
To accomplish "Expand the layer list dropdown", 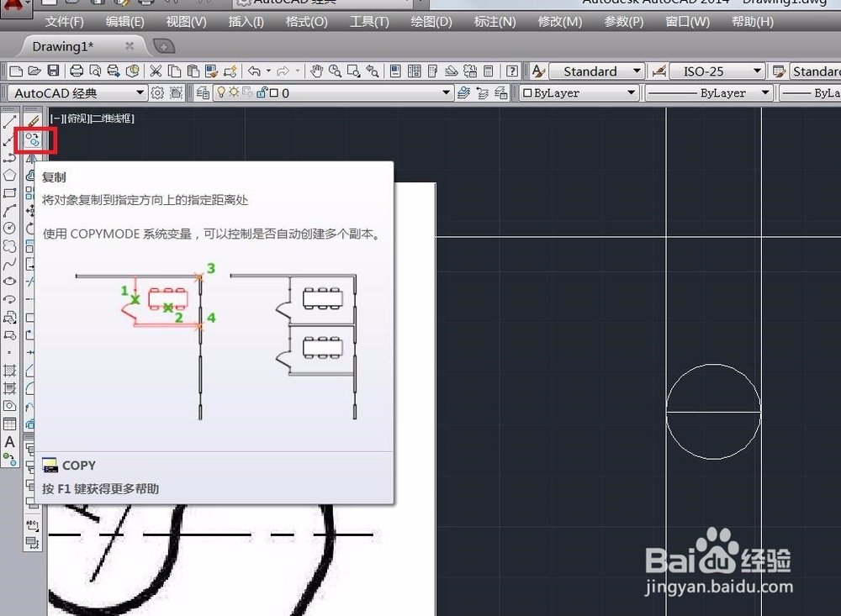I will pyautogui.click(x=446, y=92).
